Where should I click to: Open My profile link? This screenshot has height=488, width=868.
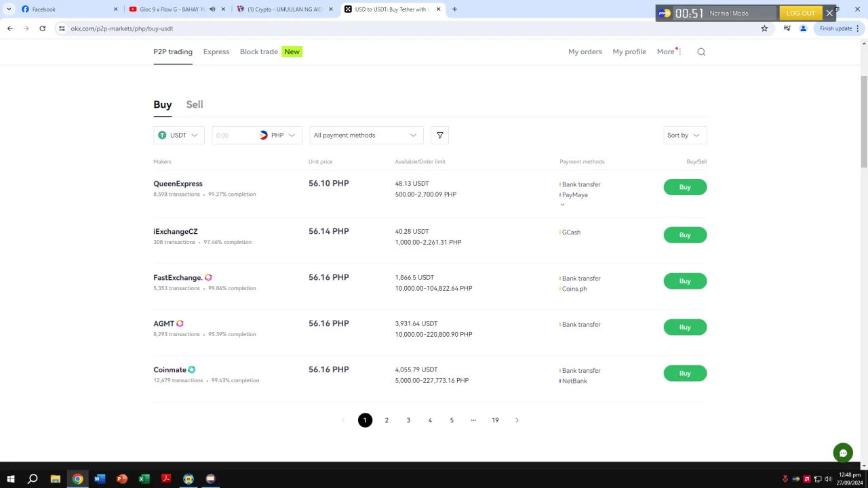pos(629,52)
